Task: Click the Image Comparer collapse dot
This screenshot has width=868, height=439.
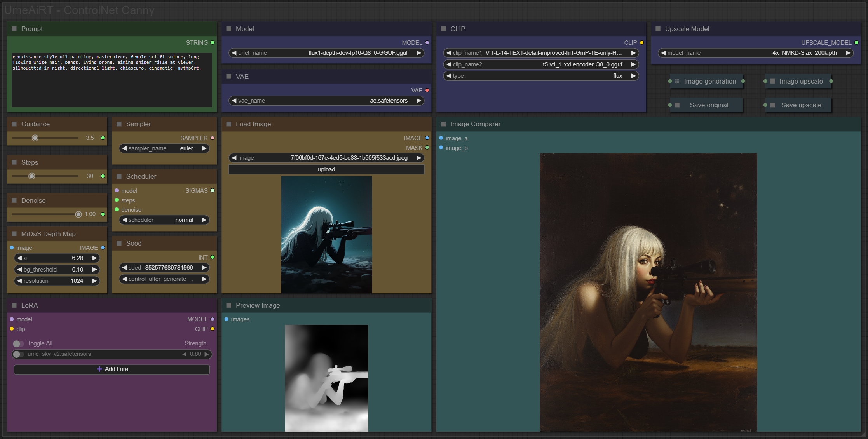Action: pos(443,124)
